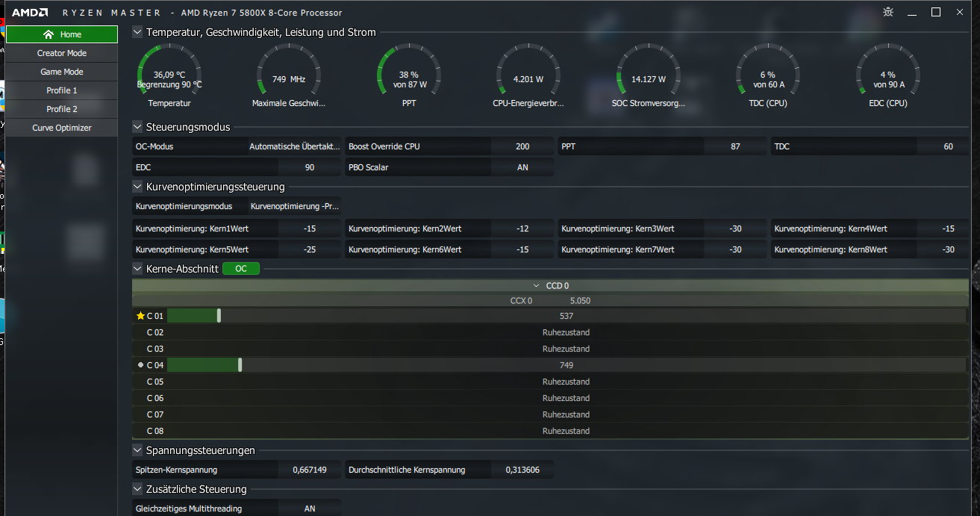Select the C 08 core row
The height and width of the screenshot is (516, 980).
click(550, 431)
